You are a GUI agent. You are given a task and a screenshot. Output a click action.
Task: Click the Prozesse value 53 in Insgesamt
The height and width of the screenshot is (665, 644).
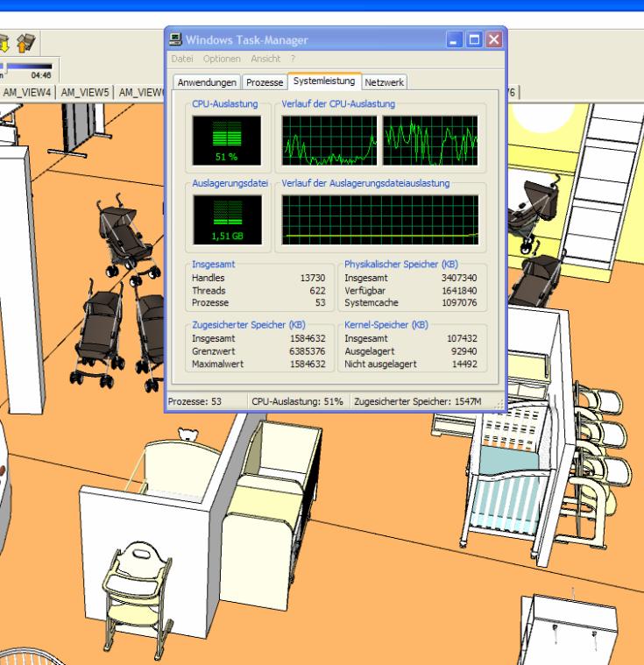coord(321,303)
